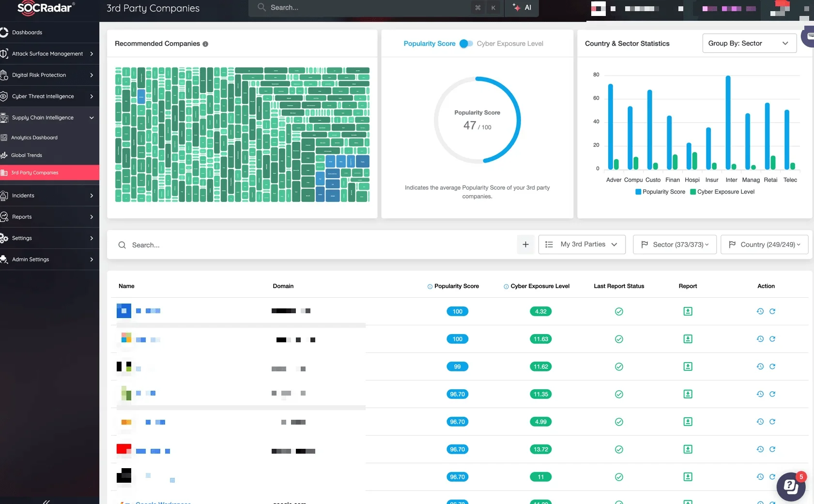Viewport: 814px width, 504px height.
Task: Sort by Popularity Score column header
Action: click(x=456, y=286)
